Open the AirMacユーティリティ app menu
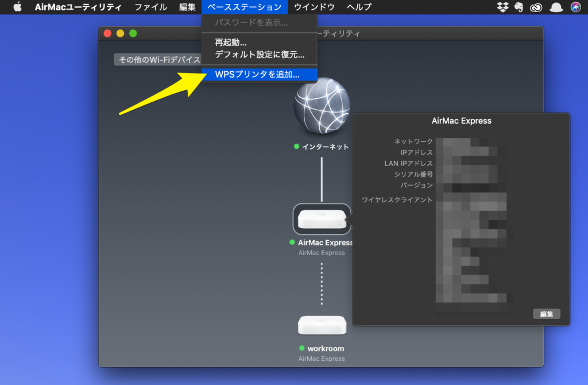This screenshot has height=385, width=588. pyautogui.click(x=78, y=7)
